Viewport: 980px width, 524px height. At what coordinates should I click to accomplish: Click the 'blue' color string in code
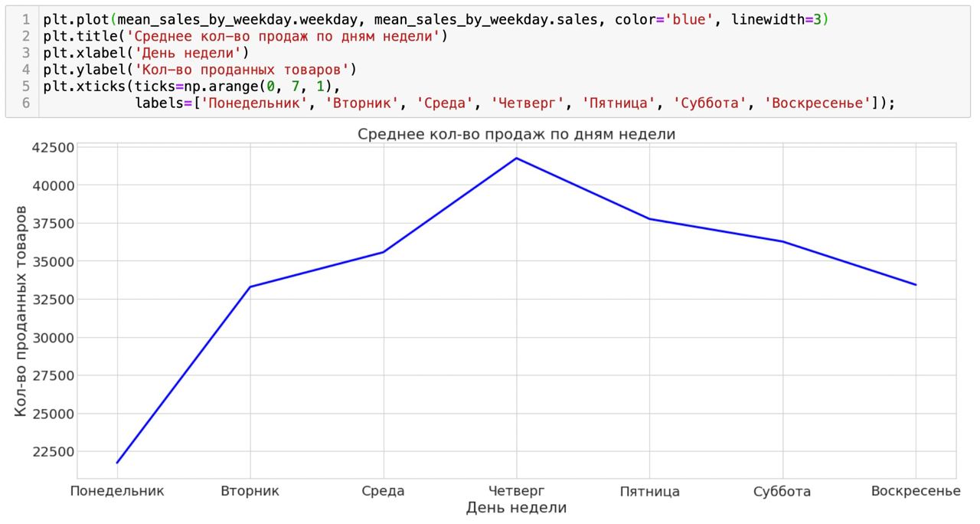tap(688, 19)
